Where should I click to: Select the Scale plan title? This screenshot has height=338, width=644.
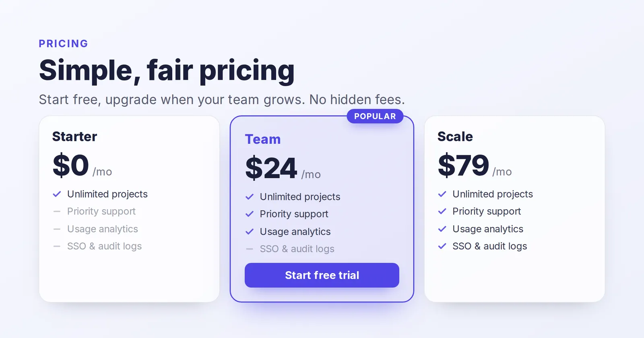tap(455, 136)
